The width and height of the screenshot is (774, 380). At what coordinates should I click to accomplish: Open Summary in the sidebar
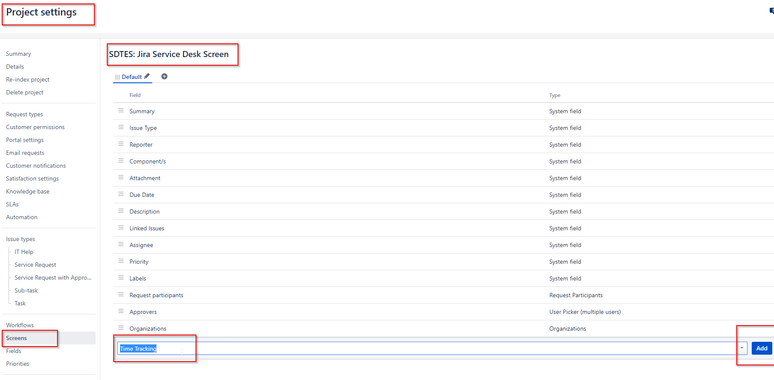tap(18, 54)
